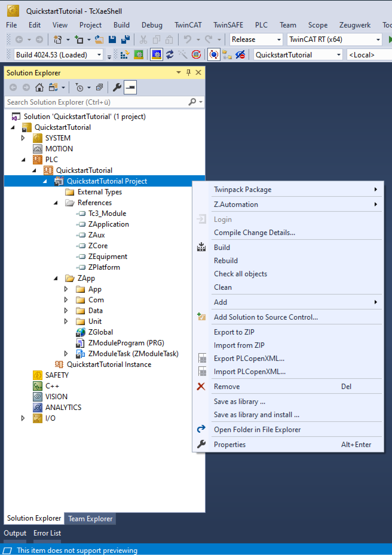Viewport: 392px width, 555px height.
Task: Toggle Preview Selected Items button
Action: click(x=130, y=88)
